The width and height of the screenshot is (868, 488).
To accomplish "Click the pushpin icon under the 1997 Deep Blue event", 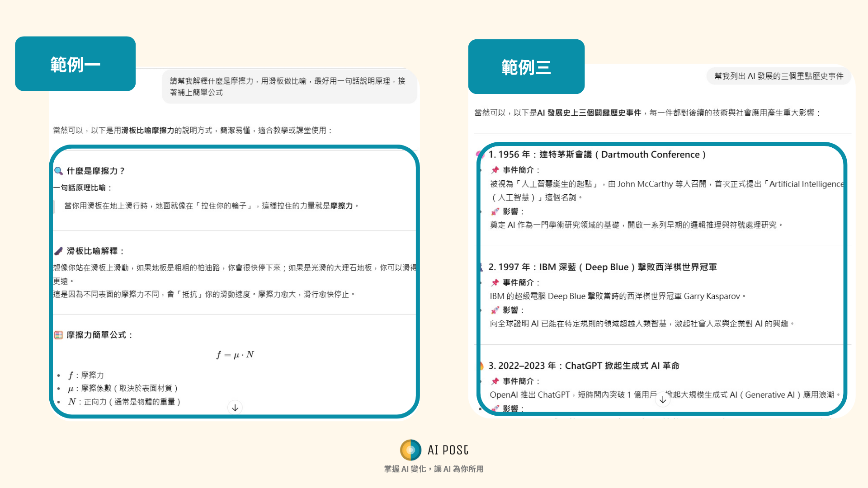I will (x=495, y=282).
